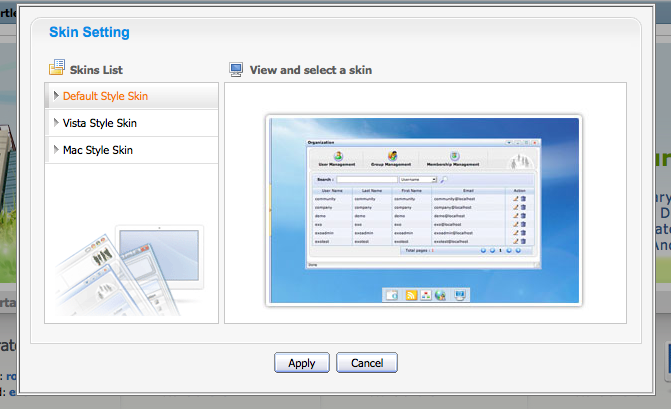This screenshot has height=409, width=671.
Task: Click the Search text field in the preview
Action: click(x=365, y=179)
